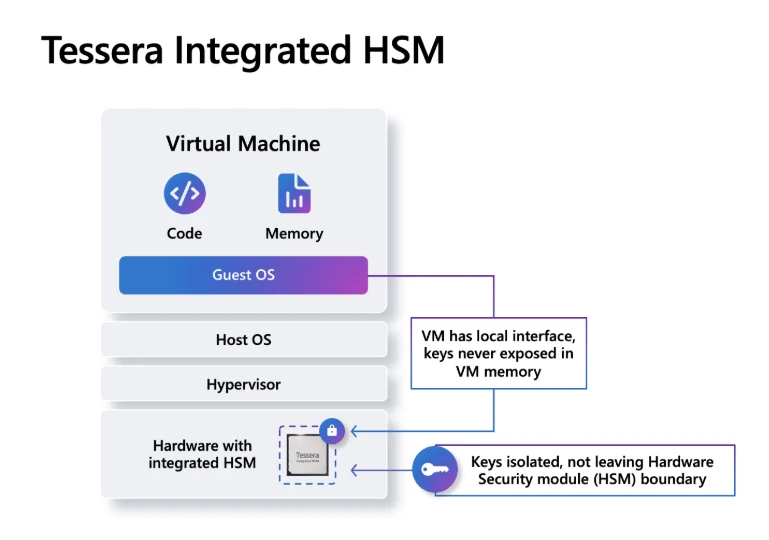Viewport: 769px width, 540px height.
Task: Click the Tessera chip image
Action: pyautogui.click(x=308, y=455)
